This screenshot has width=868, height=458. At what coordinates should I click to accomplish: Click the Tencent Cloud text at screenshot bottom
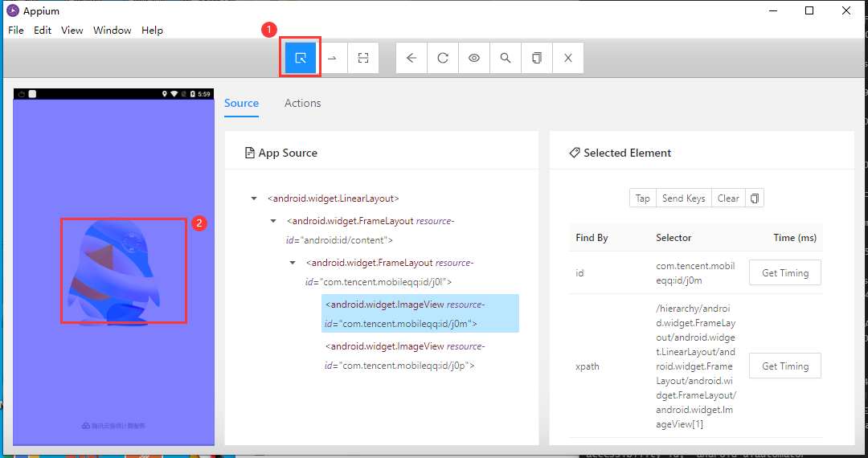(113, 425)
